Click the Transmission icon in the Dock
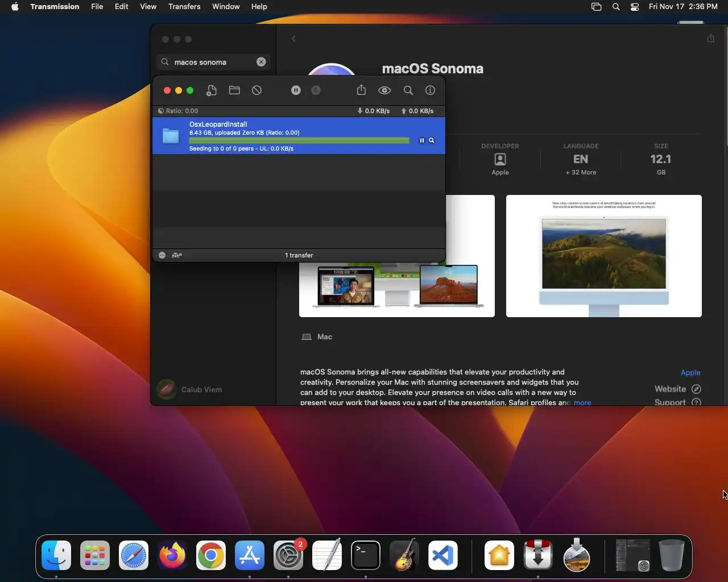Image resolution: width=728 pixels, height=582 pixels. tap(538, 555)
